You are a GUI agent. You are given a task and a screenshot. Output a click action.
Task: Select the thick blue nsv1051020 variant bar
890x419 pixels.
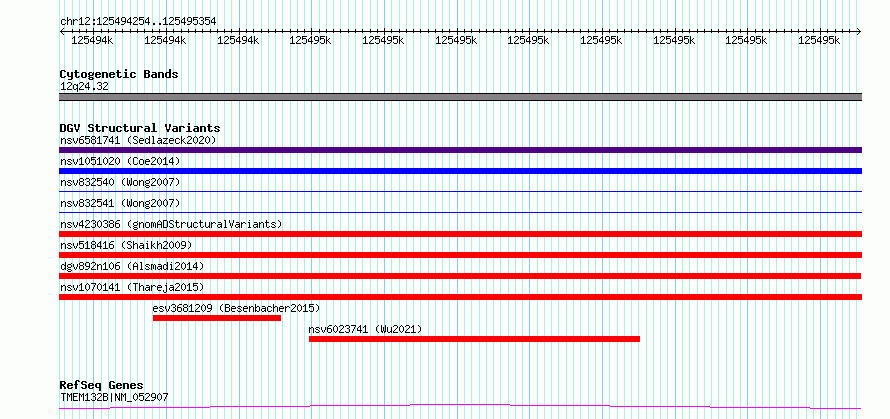tap(460, 171)
